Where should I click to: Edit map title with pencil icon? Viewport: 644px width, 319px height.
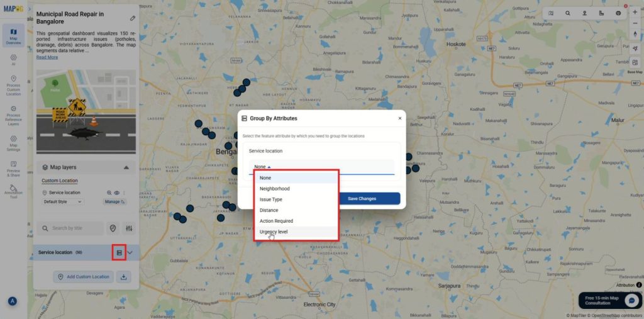133,18
